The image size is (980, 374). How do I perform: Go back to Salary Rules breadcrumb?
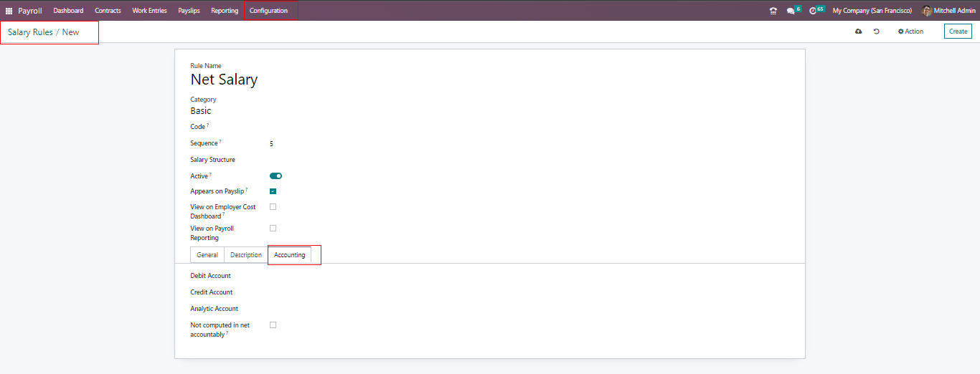pyautogui.click(x=30, y=32)
